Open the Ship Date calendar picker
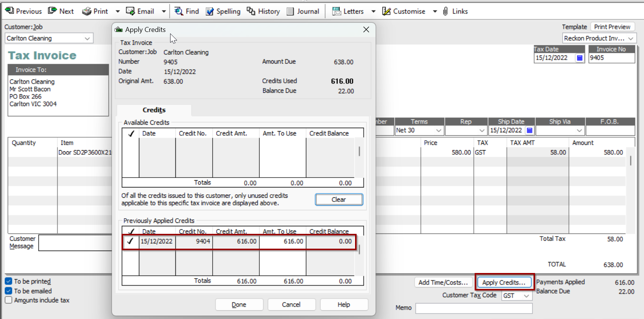The height and width of the screenshot is (319, 644). click(x=530, y=130)
